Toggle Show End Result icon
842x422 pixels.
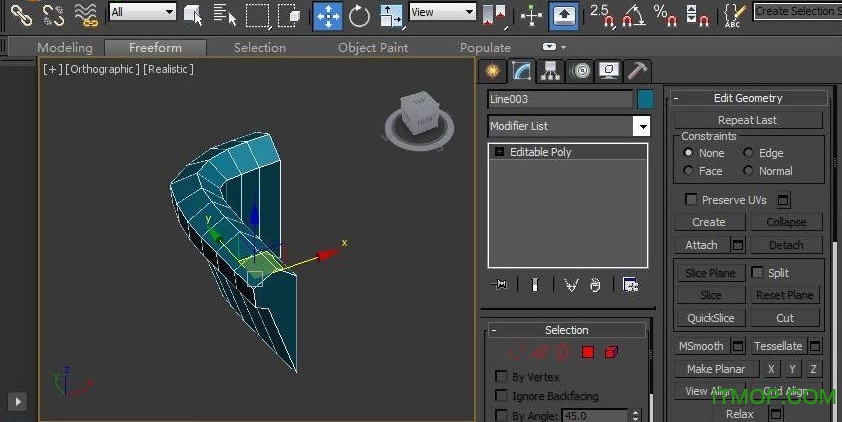535,285
